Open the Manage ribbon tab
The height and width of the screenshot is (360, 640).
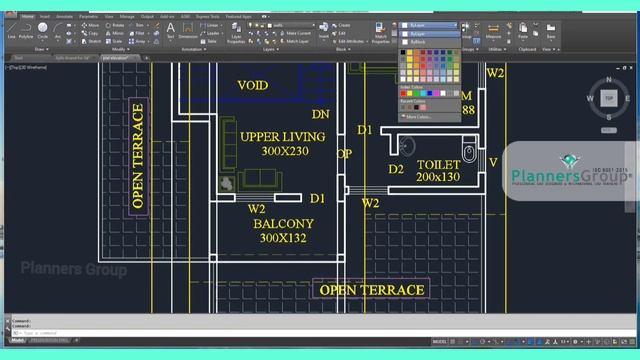click(x=127, y=17)
